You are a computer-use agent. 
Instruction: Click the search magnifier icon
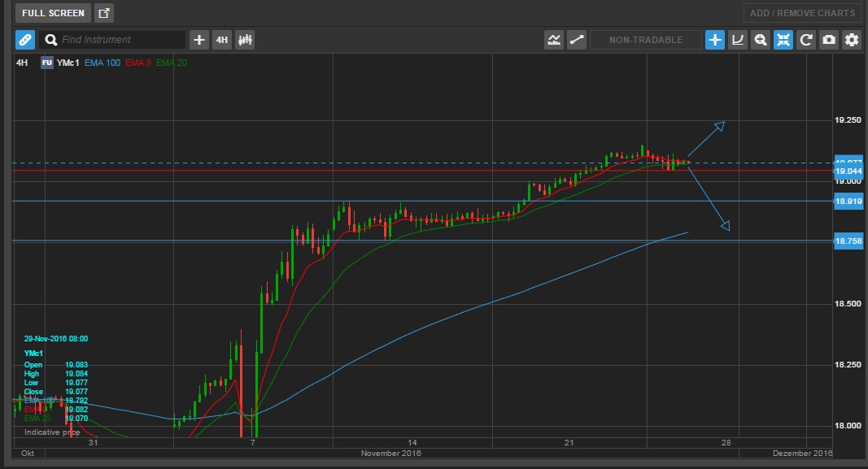(51, 40)
